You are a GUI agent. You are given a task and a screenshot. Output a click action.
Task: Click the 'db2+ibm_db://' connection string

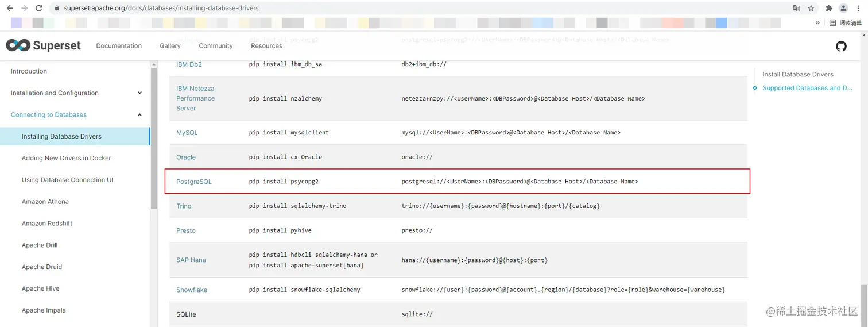[x=424, y=64]
